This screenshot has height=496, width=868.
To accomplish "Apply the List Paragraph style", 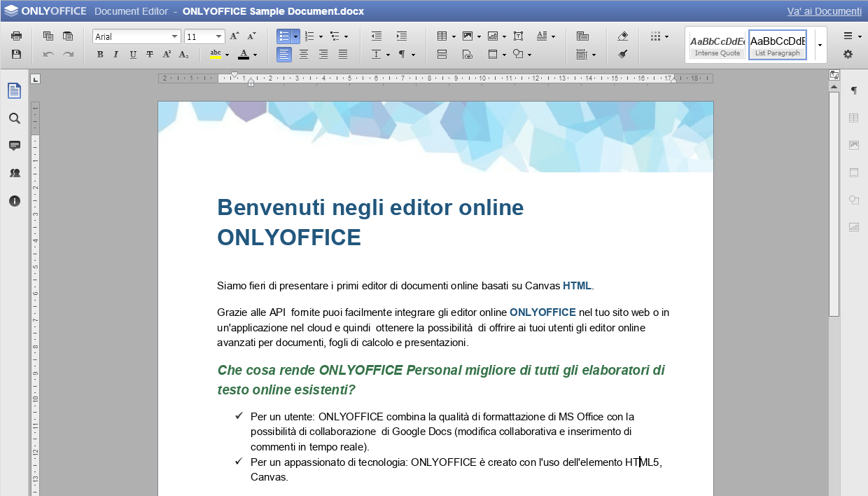I will click(778, 45).
